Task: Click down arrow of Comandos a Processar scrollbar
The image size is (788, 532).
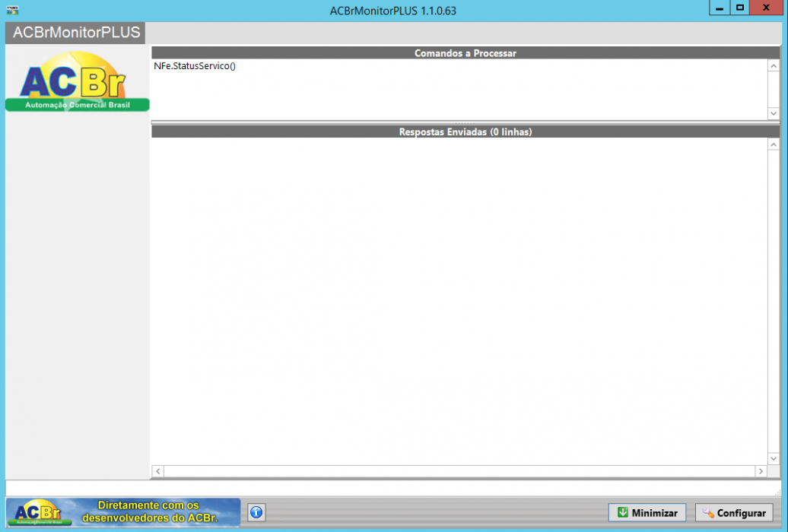Action: 774,113
